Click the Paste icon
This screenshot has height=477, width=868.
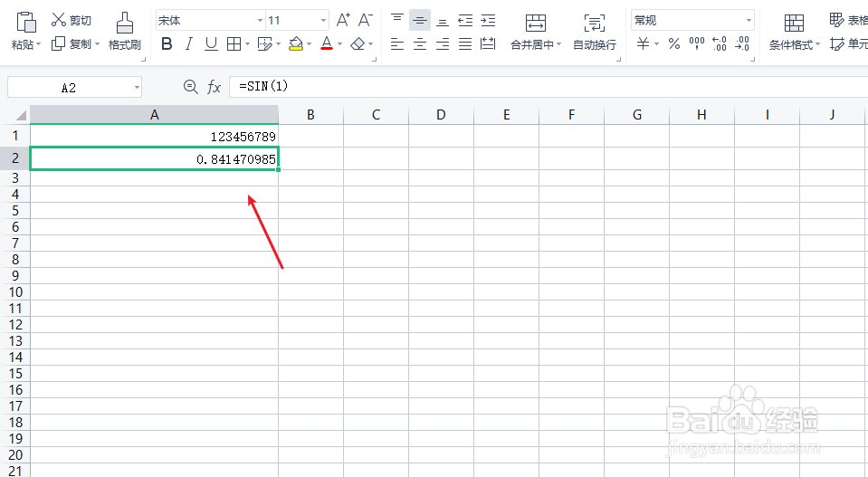point(26,22)
